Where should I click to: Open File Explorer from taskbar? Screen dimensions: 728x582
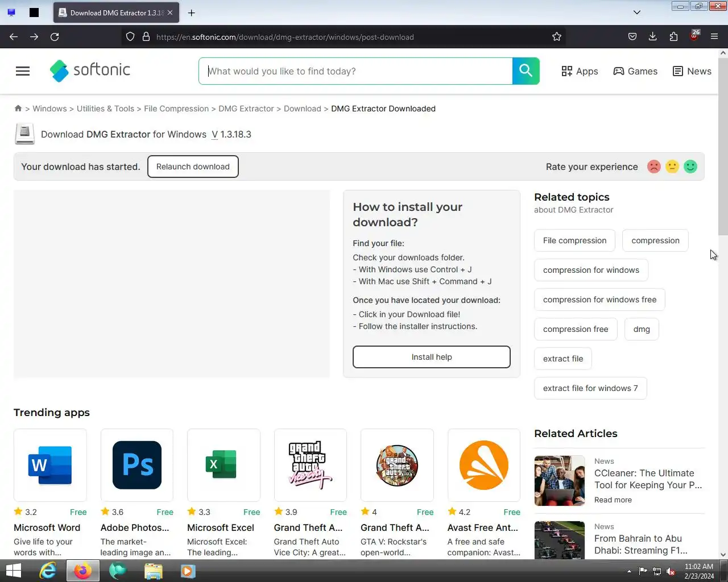(x=153, y=571)
